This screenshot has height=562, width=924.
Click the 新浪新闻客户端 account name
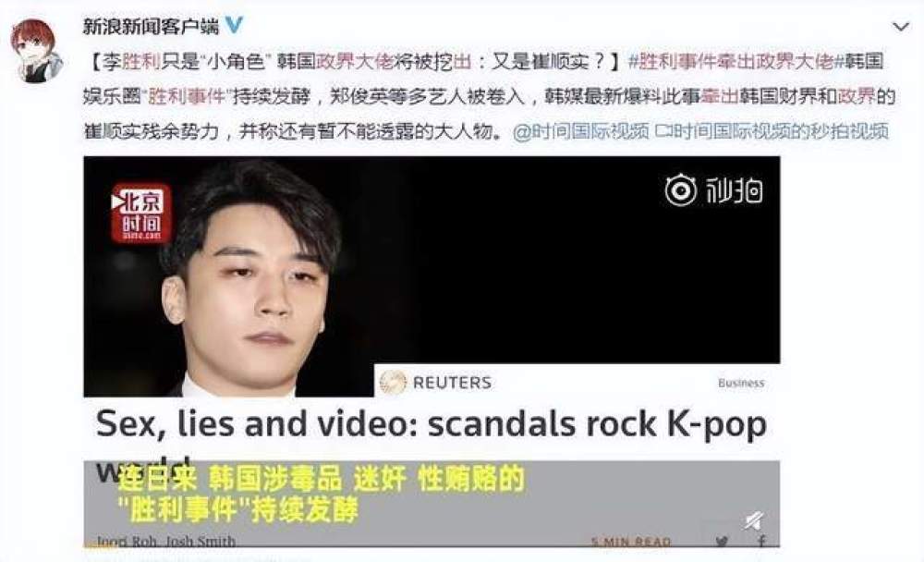tap(151, 26)
